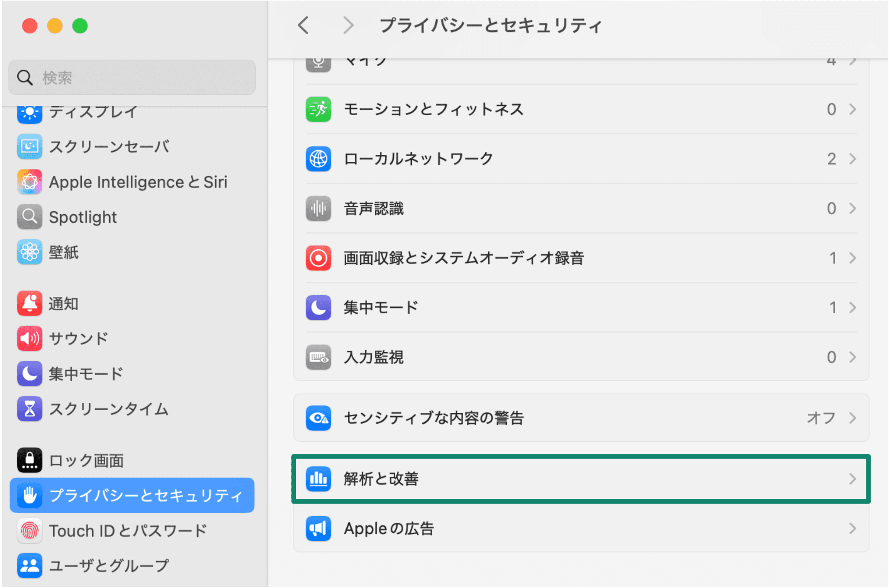Click the 集中モード crescent moon icon
This screenshot has height=588, width=891.
point(318,307)
